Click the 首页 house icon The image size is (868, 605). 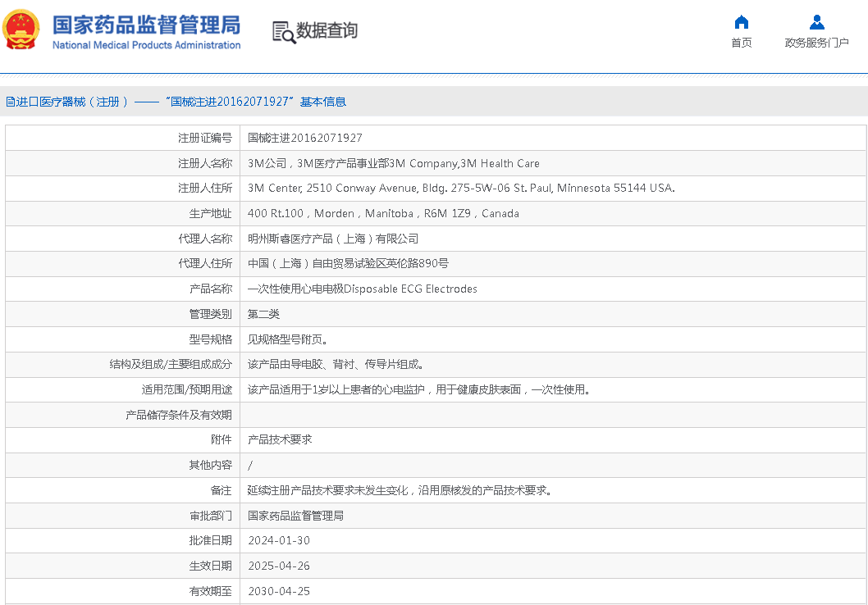[x=741, y=22]
